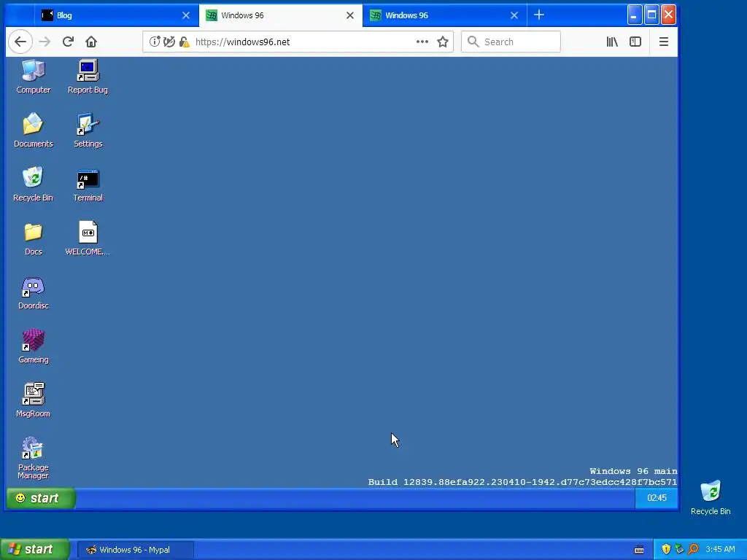Screen dimensions: 747x560
Task: Close the active Windows 96 tab
Action: 350,15
